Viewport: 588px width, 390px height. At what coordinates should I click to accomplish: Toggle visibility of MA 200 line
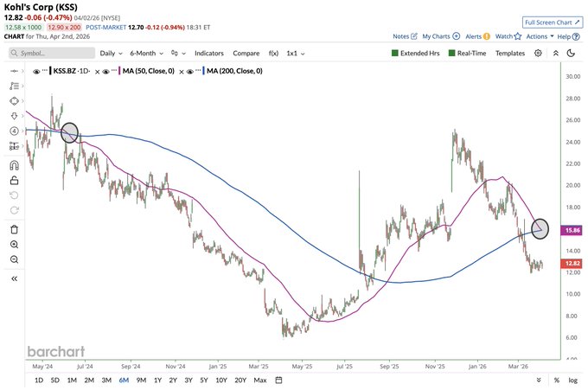tap(189, 71)
